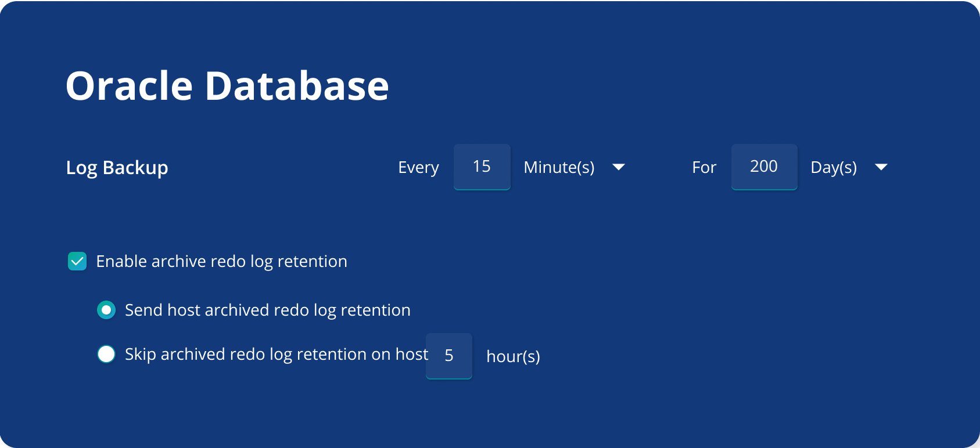Select Skip archived redo log retention on host

[x=106, y=354]
